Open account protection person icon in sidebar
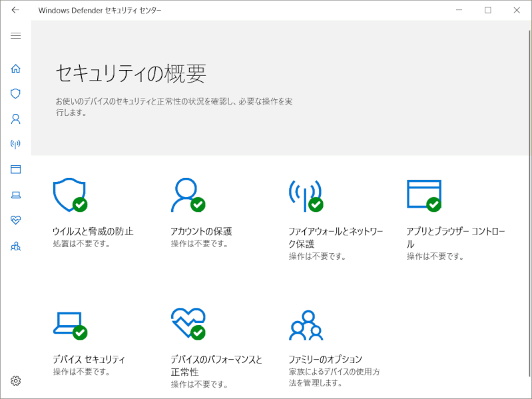Viewport: 532px width, 399px height. (x=15, y=119)
